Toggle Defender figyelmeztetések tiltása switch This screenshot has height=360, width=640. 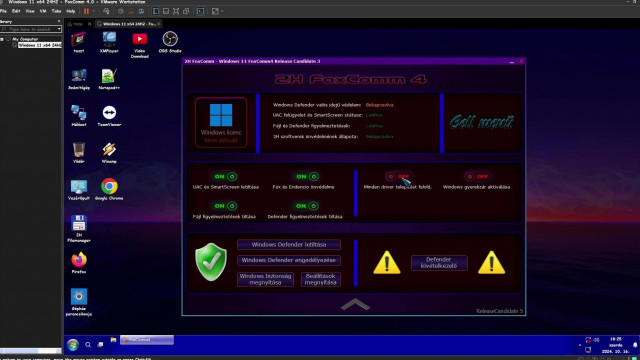point(307,206)
